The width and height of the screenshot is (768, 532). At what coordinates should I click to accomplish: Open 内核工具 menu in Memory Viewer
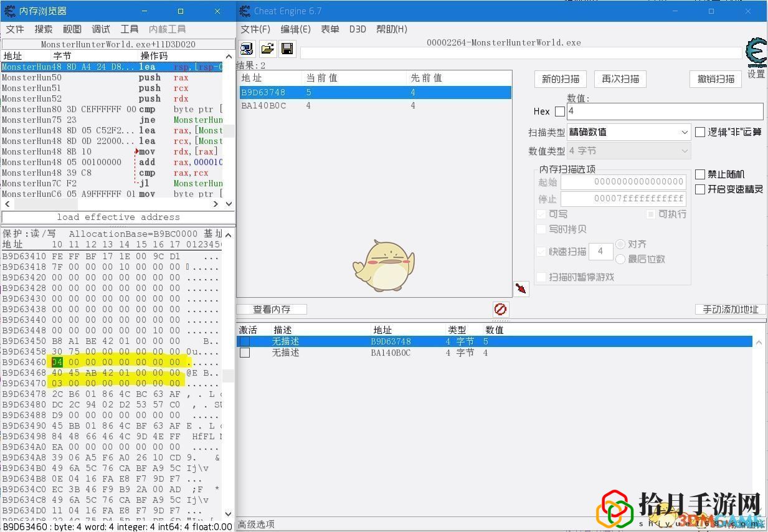pos(168,29)
